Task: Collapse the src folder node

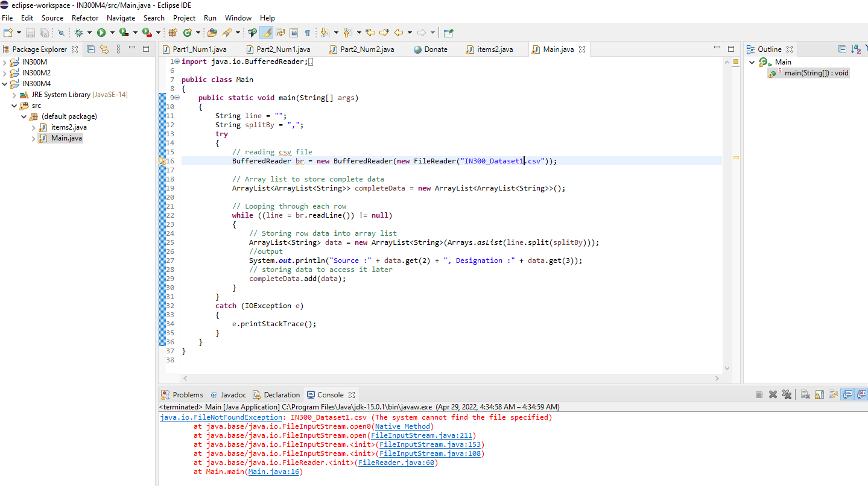Action: [x=14, y=106]
